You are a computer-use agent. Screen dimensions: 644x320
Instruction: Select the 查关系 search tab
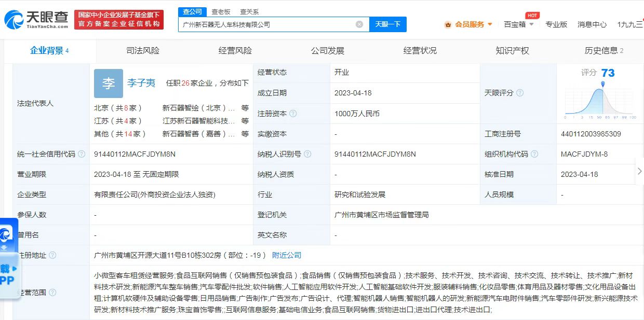pyautogui.click(x=249, y=12)
